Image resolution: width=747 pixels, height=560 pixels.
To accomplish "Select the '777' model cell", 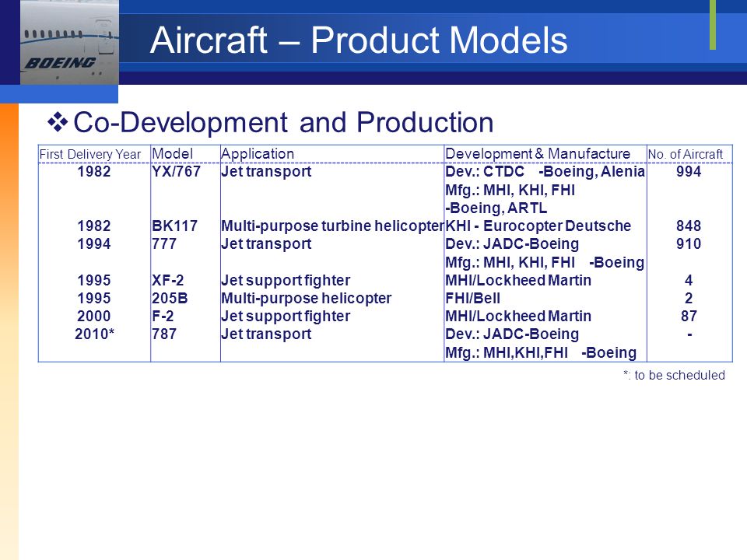I will tap(164, 243).
